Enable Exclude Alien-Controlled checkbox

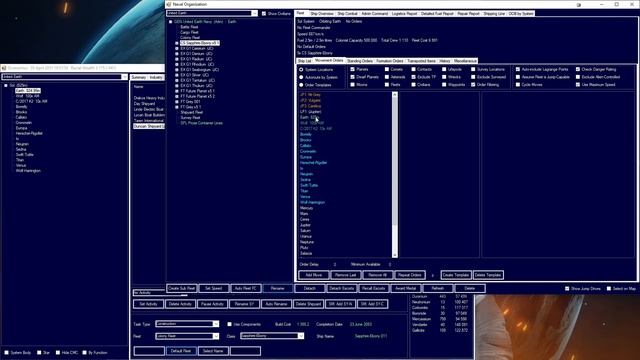(x=578, y=77)
